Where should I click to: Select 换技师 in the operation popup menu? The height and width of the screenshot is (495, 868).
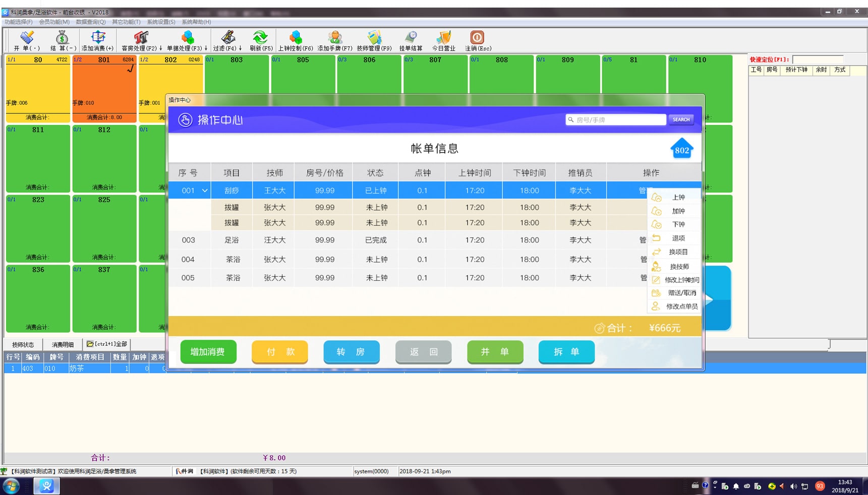(x=674, y=266)
